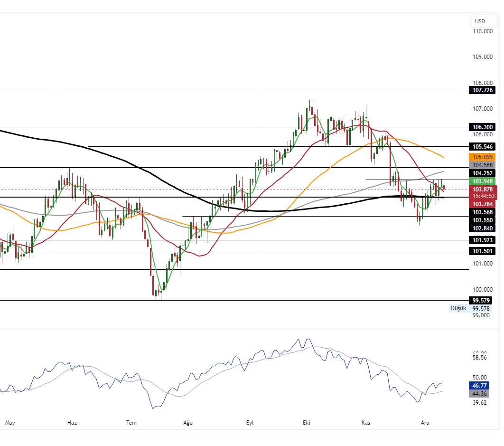Click the gray 104.568 moving average label
The width and height of the screenshot is (504, 446).
coord(481,165)
